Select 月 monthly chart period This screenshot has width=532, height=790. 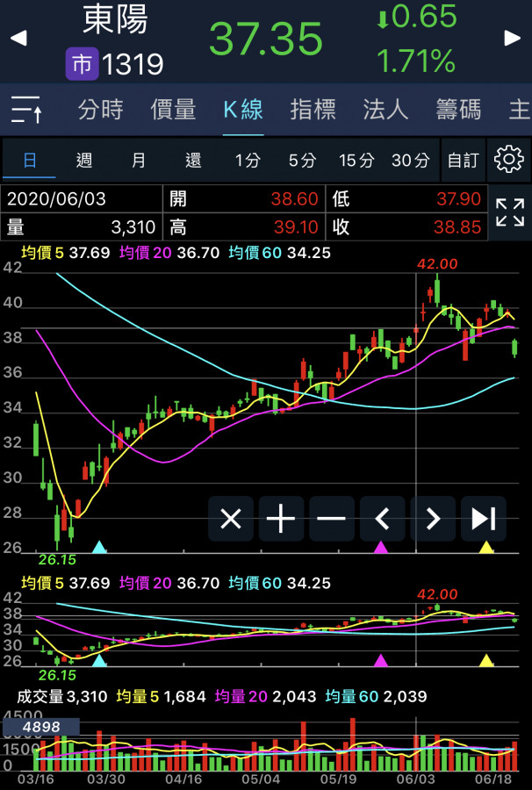click(x=139, y=160)
